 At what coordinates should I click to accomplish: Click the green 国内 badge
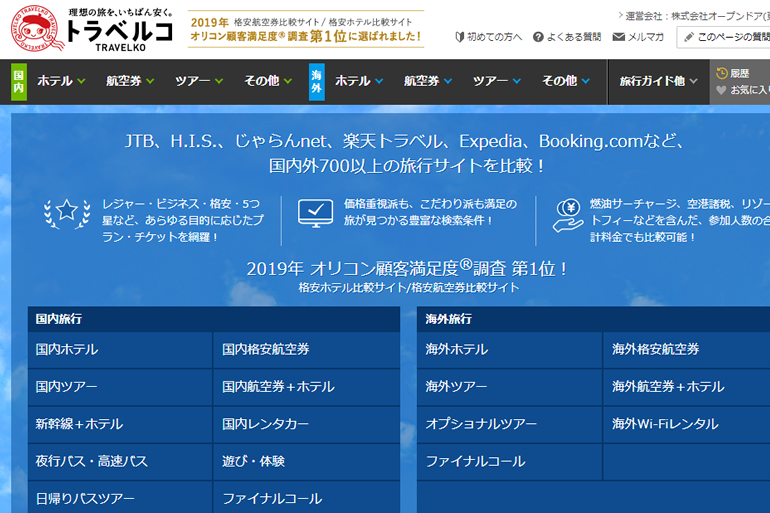(x=19, y=81)
